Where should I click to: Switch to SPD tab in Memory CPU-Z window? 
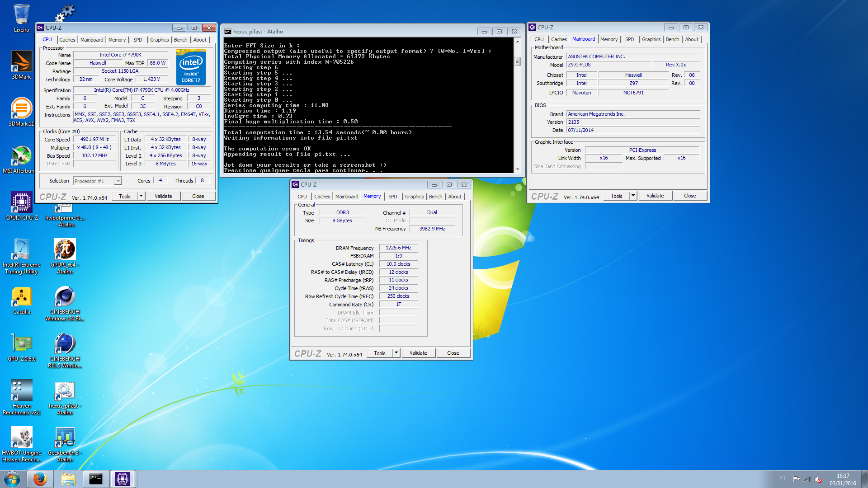click(393, 197)
